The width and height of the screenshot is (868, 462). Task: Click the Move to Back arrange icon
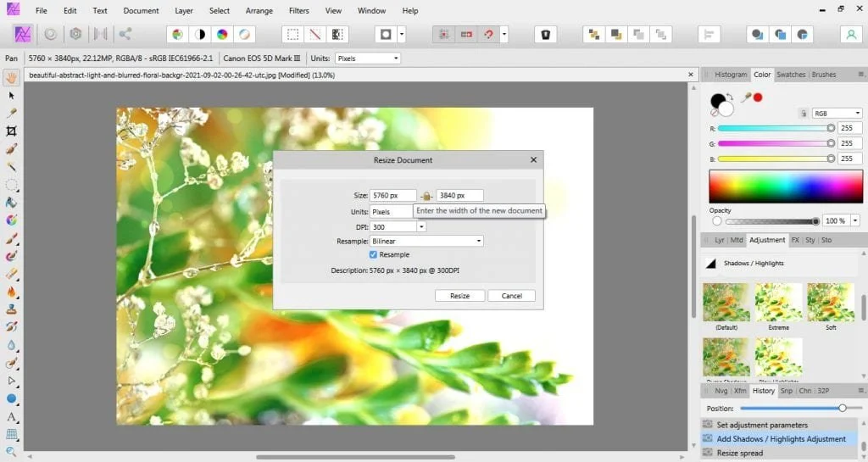pyautogui.click(x=594, y=34)
